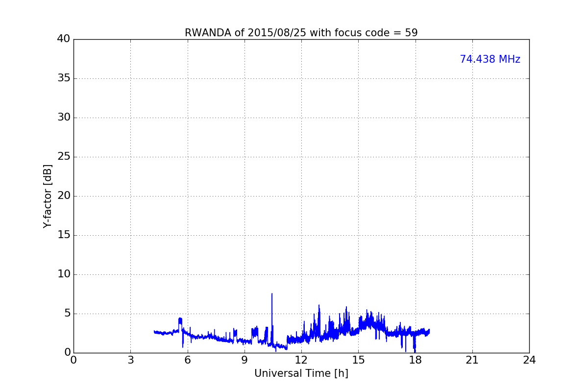This screenshot has height=392, width=588.
Task: Click x-axis tick label 21
Action: click(472, 360)
